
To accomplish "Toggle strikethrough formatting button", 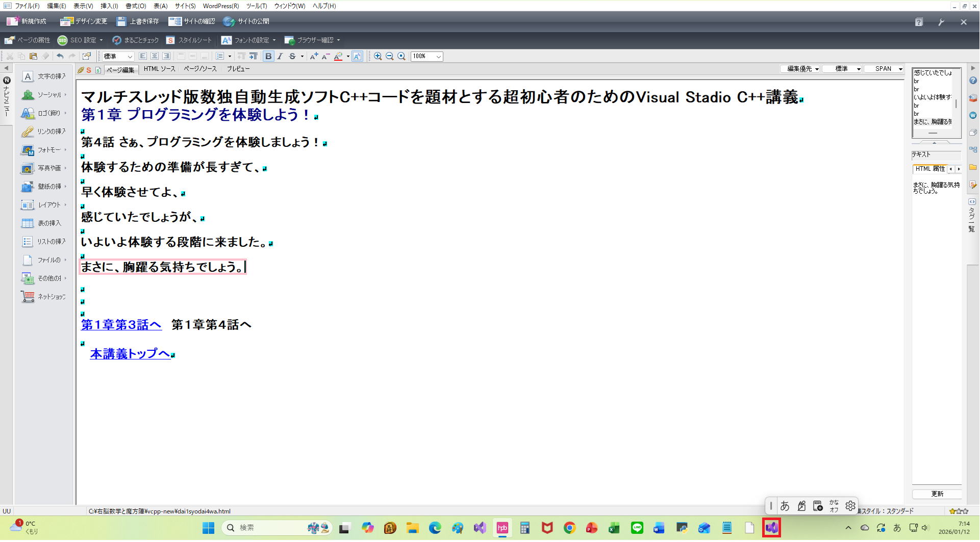I will click(x=292, y=57).
